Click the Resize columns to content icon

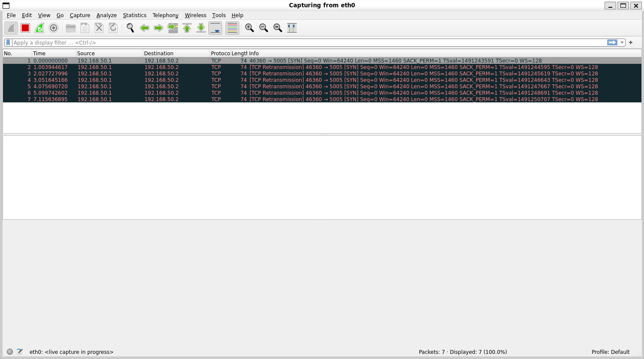click(x=292, y=28)
